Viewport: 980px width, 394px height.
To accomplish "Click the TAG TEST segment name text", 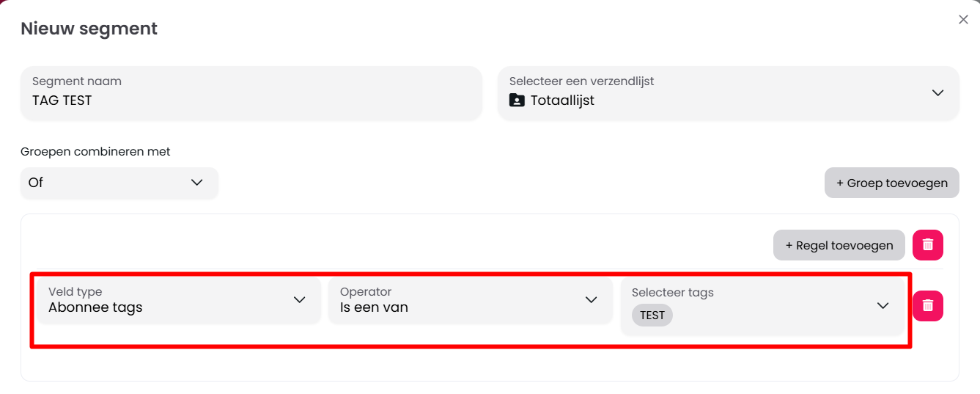I will pos(62,101).
